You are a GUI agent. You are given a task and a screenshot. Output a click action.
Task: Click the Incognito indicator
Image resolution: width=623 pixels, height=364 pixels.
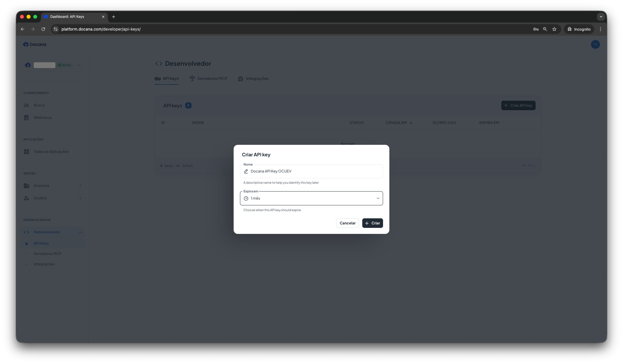tap(579, 29)
